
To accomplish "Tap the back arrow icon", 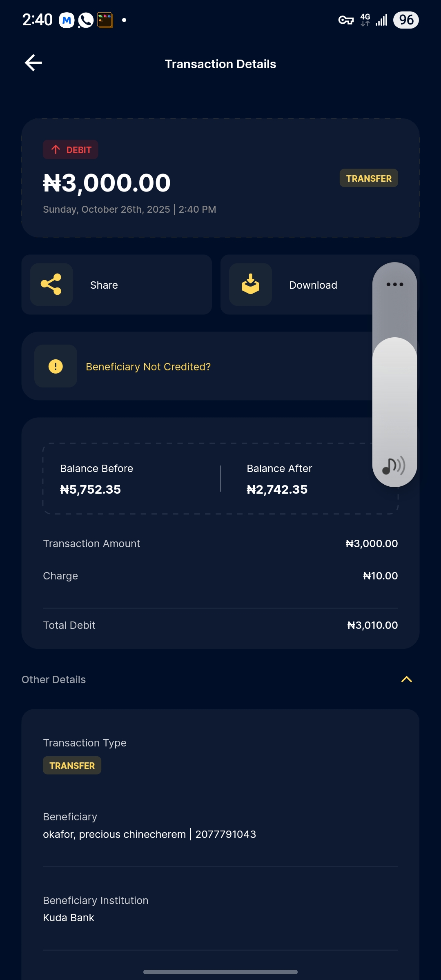I will click(33, 63).
